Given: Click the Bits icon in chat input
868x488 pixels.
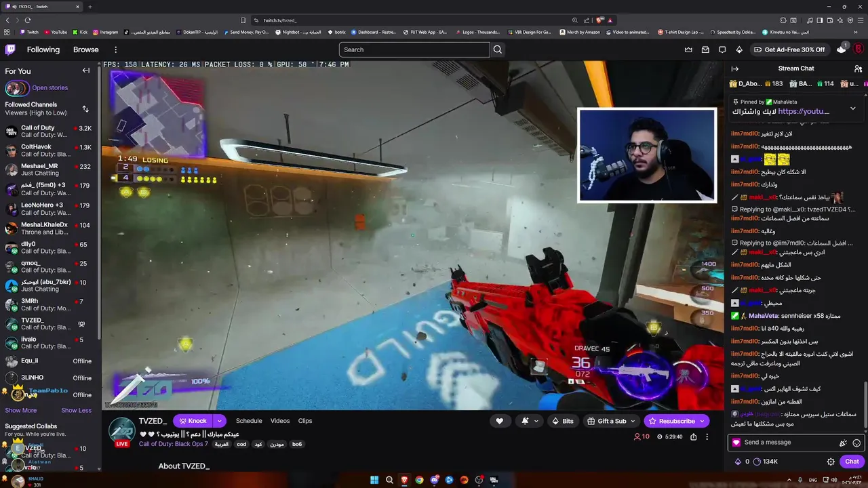Looking at the screenshot, I should click(843, 443).
